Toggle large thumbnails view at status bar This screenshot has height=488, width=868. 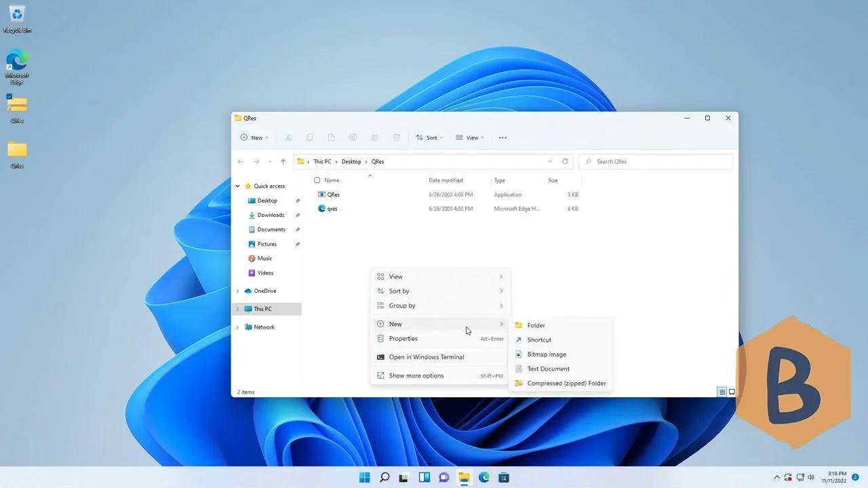[731, 392]
